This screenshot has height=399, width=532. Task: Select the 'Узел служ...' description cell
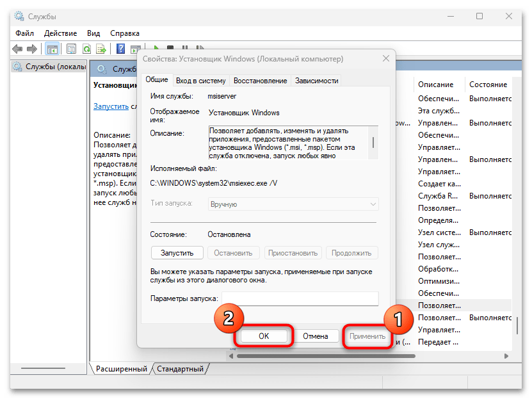pos(439,245)
